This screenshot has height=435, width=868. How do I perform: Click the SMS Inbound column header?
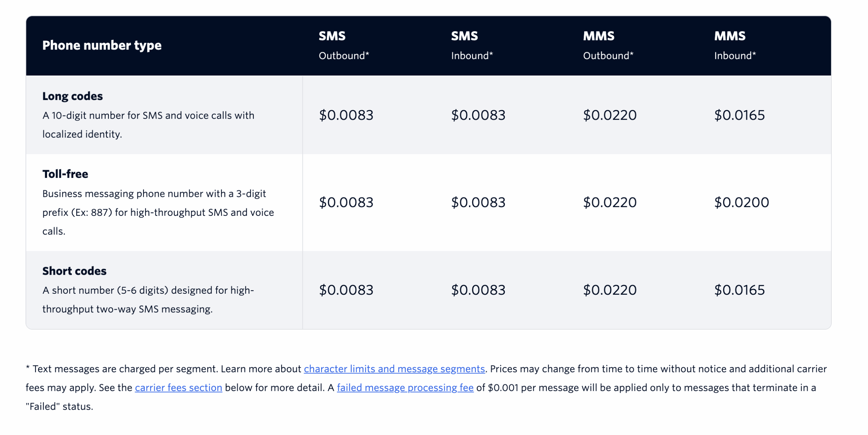pyautogui.click(x=472, y=45)
